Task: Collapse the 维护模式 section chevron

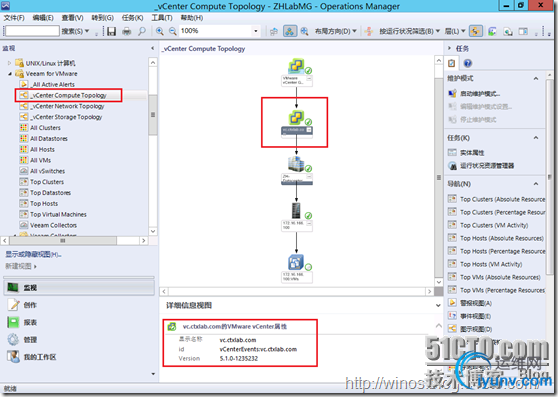Action: coord(536,79)
